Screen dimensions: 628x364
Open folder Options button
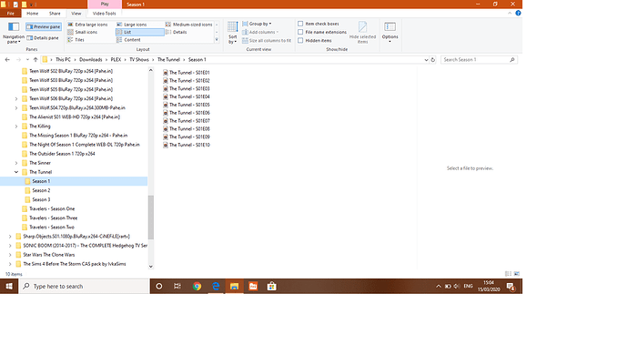(x=390, y=33)
